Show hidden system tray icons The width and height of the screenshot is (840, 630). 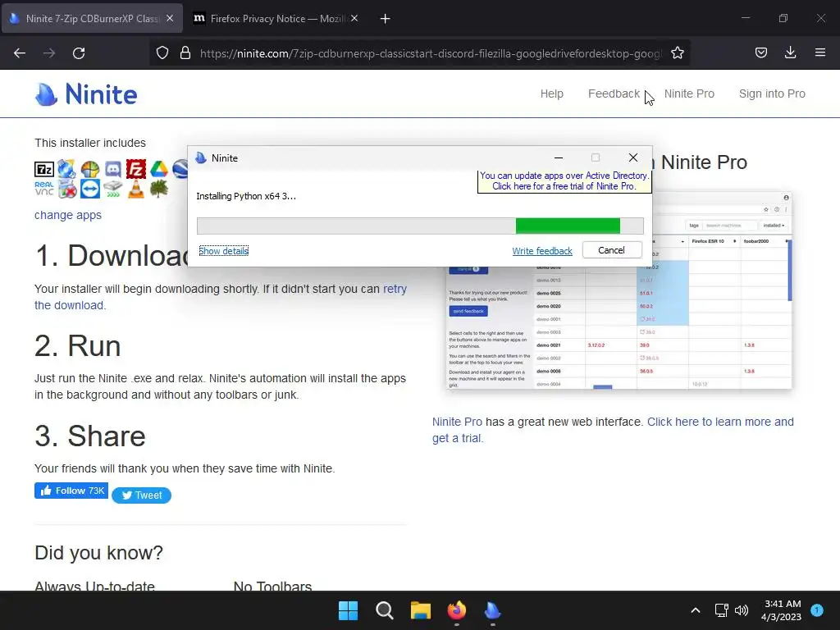point(696,610)
